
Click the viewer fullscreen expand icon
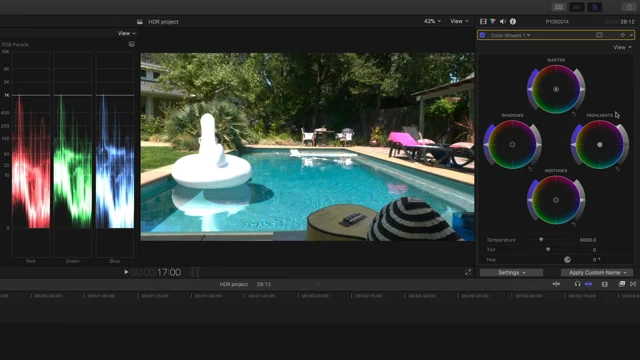468,272
